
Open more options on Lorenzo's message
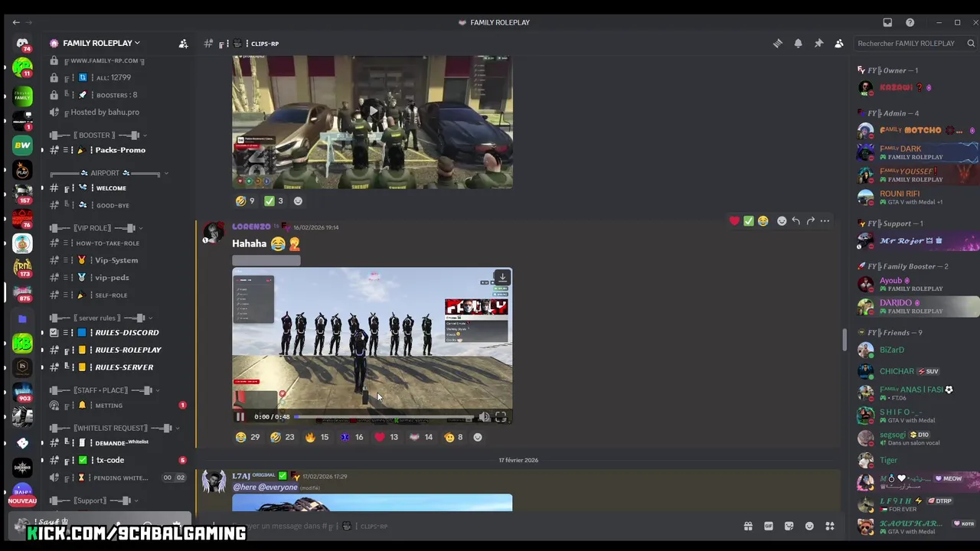(825, 221)
